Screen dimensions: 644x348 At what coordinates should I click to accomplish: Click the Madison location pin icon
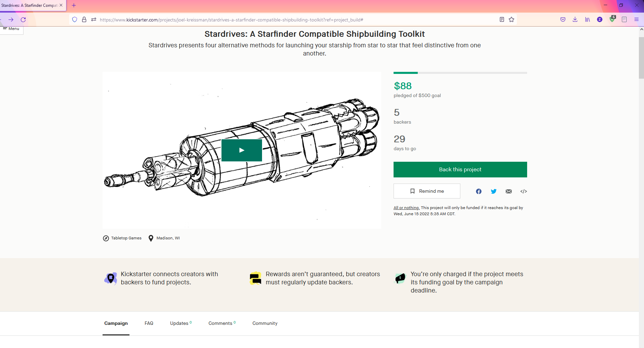[x=151, y=238]
